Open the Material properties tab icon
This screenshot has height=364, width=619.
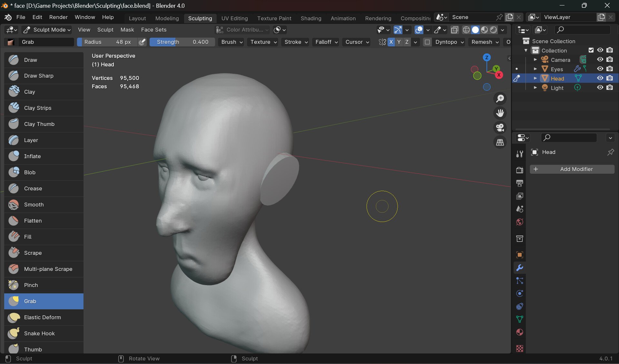coord(519,332)
